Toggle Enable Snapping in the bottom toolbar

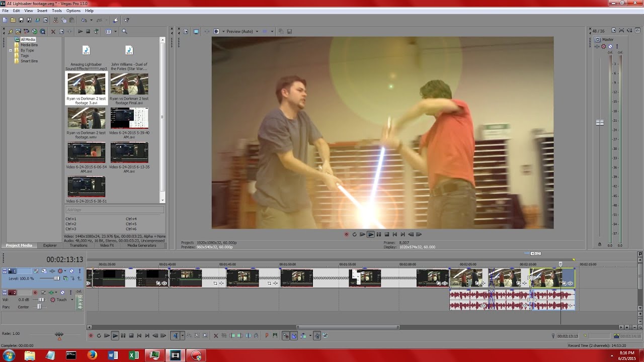pyautogui.click(x=286, y=335)
